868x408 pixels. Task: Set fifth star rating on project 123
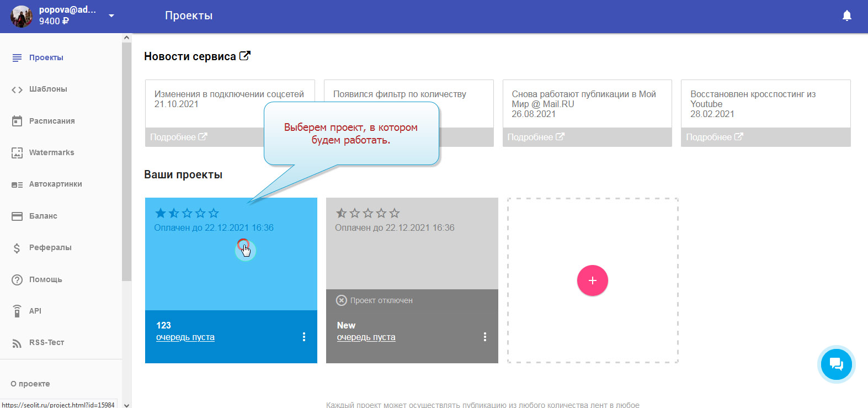(x=214, y=213)
